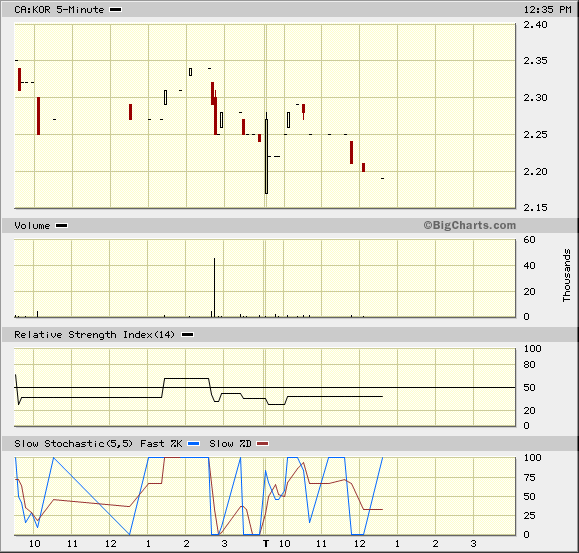This screenshot has width=579, height=553.
Task: Click the 2.15 price axis label
Action: click(x=535, y=207)
